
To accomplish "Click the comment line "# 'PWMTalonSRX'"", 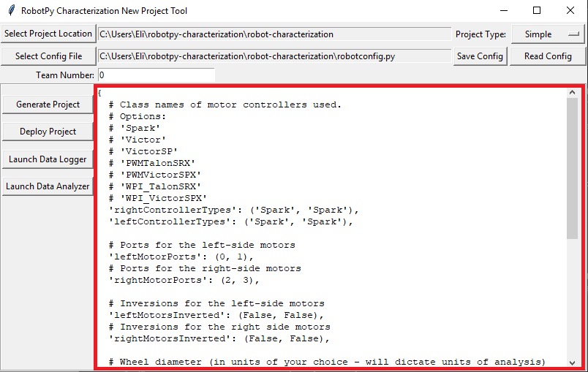I will click(152, 163).
